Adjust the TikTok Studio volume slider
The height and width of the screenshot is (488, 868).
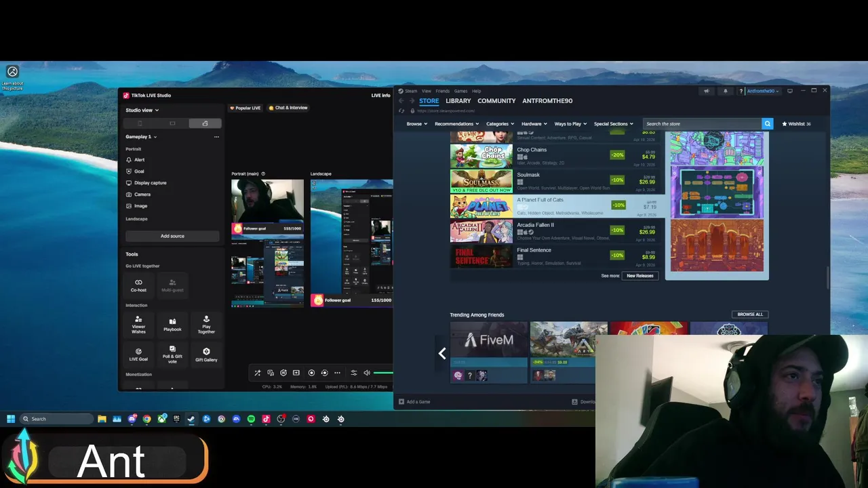point(383,373)
